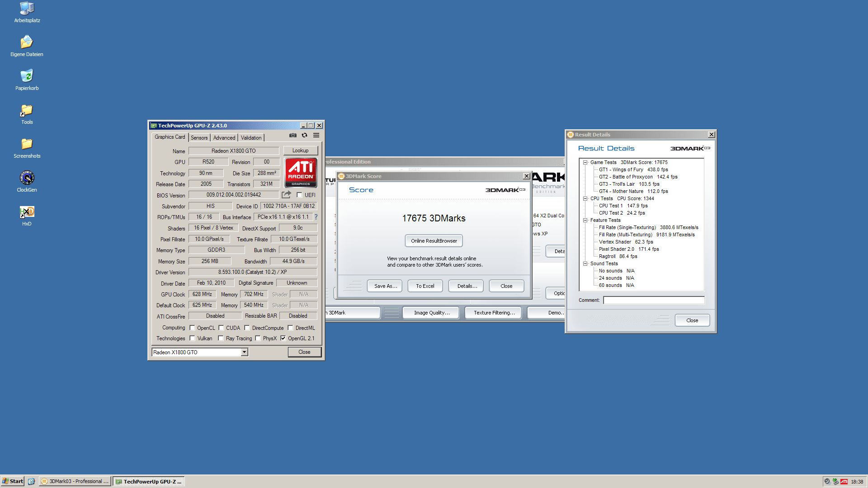Click the GPU-Z refresh icon

[x=305, y=135]
